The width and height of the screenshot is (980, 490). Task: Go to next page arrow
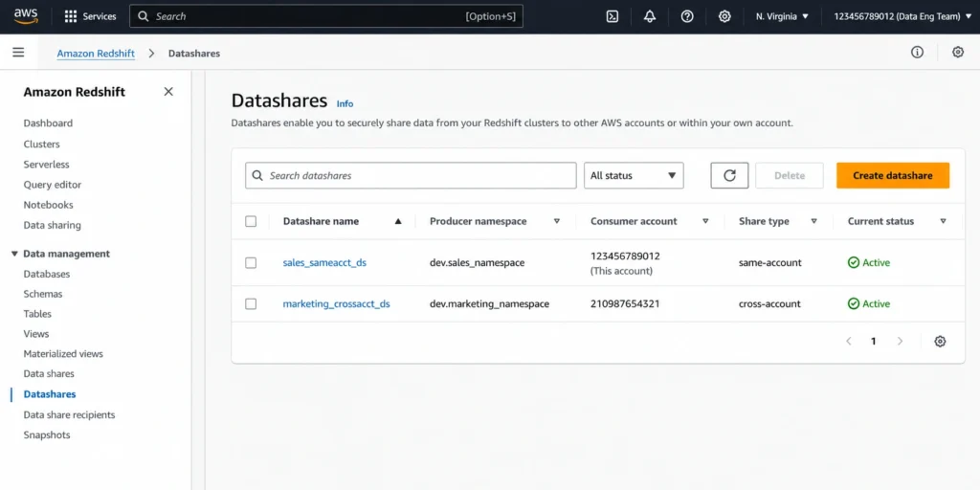[x=900, y=342]
